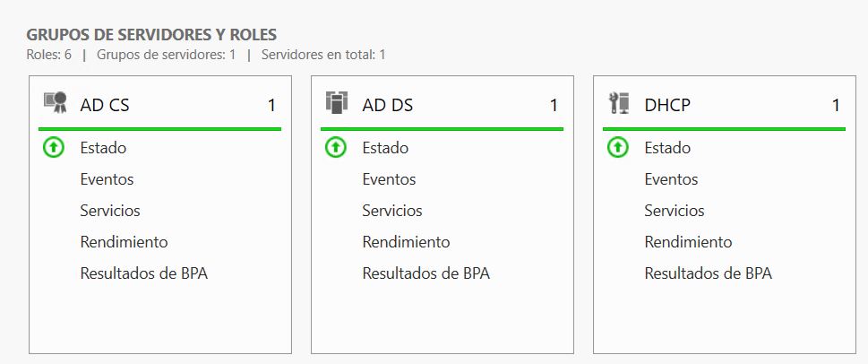Open Servicios in the DHCP tile
The image size is (868, 364).
point(675,211)
